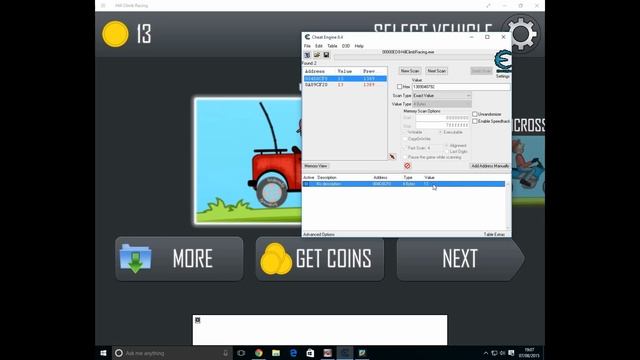640x360 pixels.
Task: Select the Last Digits radio button
Action: point(447,151)
